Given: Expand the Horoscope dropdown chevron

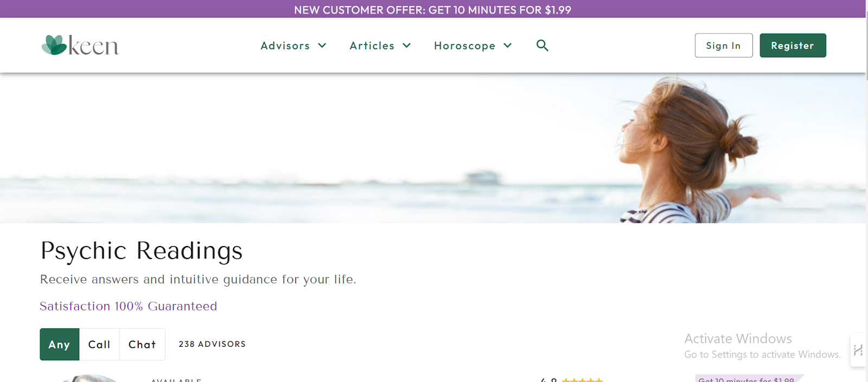Looking at the screenshot, I should point(507,46).
